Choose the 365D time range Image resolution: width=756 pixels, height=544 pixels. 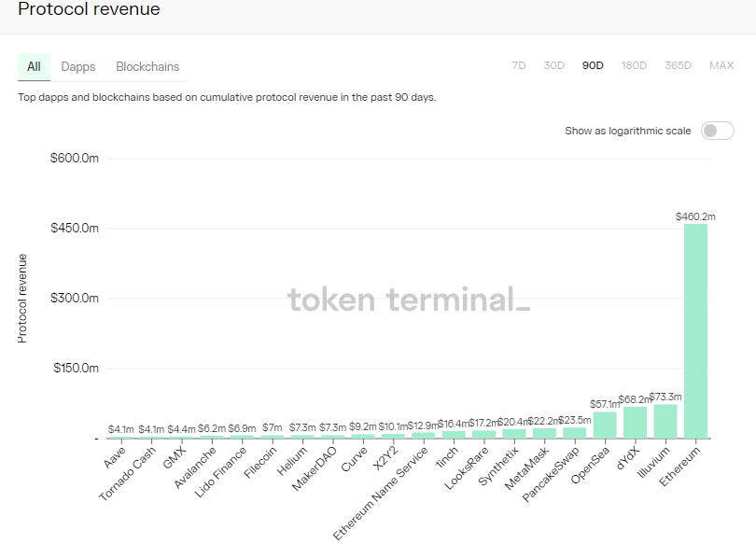tap(678, 65)
